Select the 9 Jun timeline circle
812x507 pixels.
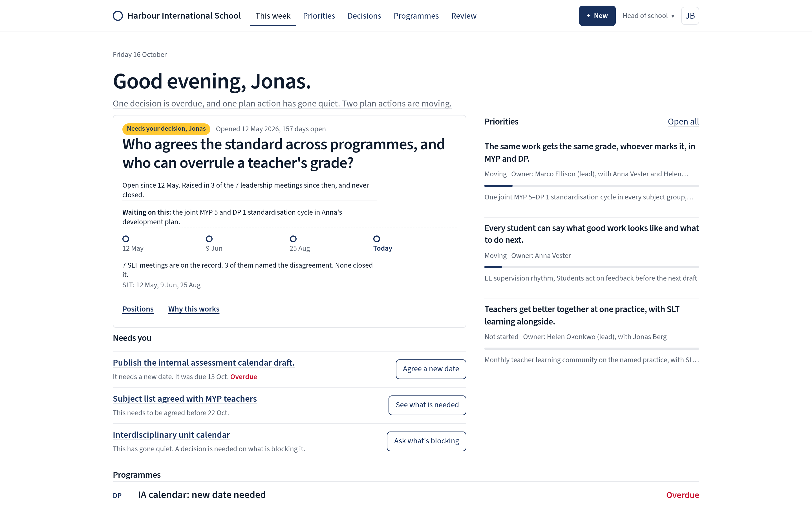tap(209, 239)
